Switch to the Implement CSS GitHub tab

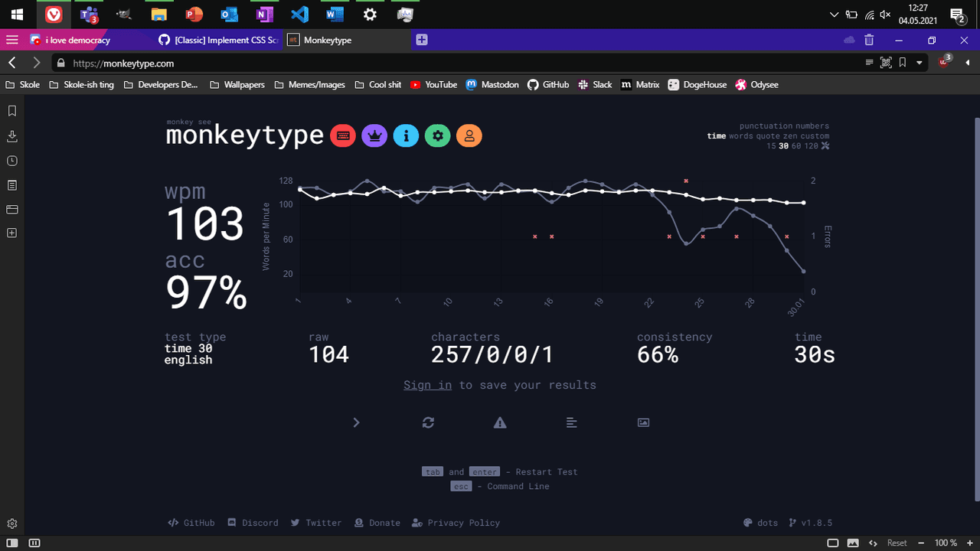click(x=217, y=40)
